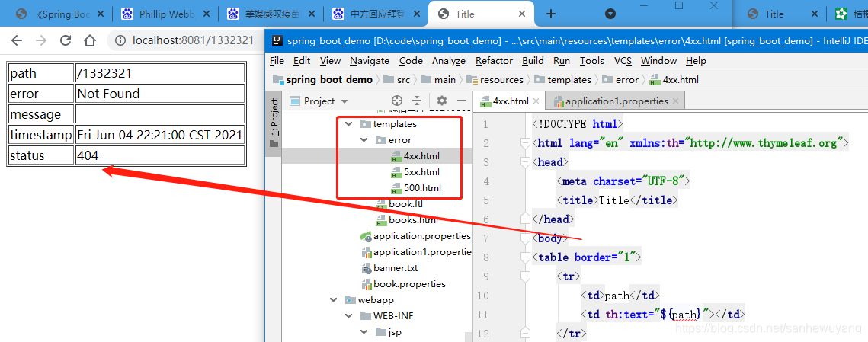The height and width of the screenshot is (342, 868).
Task: Open Chrome profile dropdown circle icon
Action: [x=610, y=14]
